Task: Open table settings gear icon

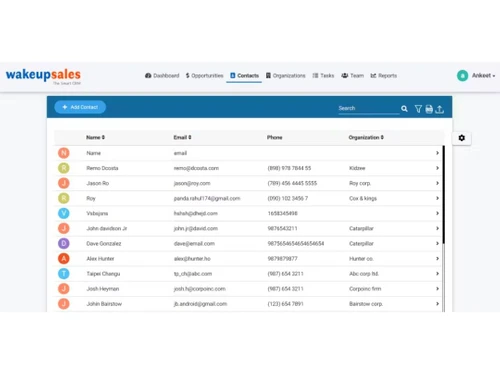Action: (462, 138)
